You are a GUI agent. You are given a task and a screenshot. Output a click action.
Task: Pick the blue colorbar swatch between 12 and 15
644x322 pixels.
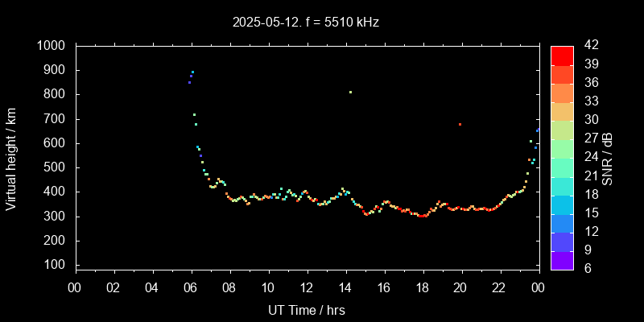[x=562, y=222]
